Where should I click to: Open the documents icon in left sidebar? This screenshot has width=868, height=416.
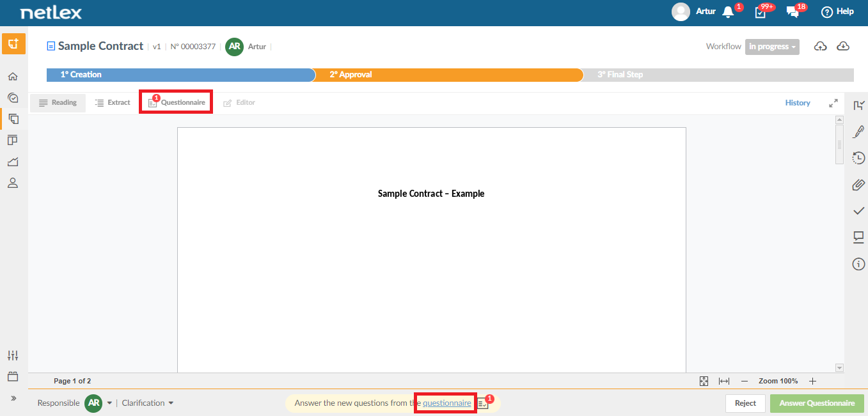pos(13,119)
